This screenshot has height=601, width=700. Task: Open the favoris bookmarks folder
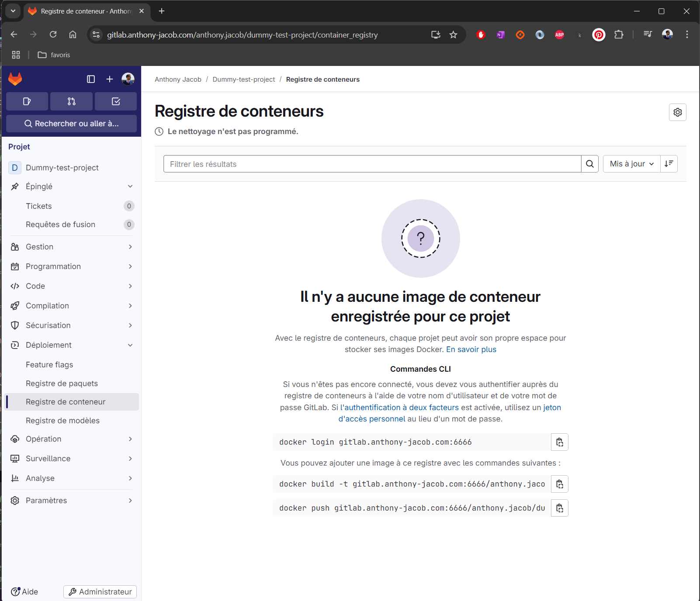54,55
